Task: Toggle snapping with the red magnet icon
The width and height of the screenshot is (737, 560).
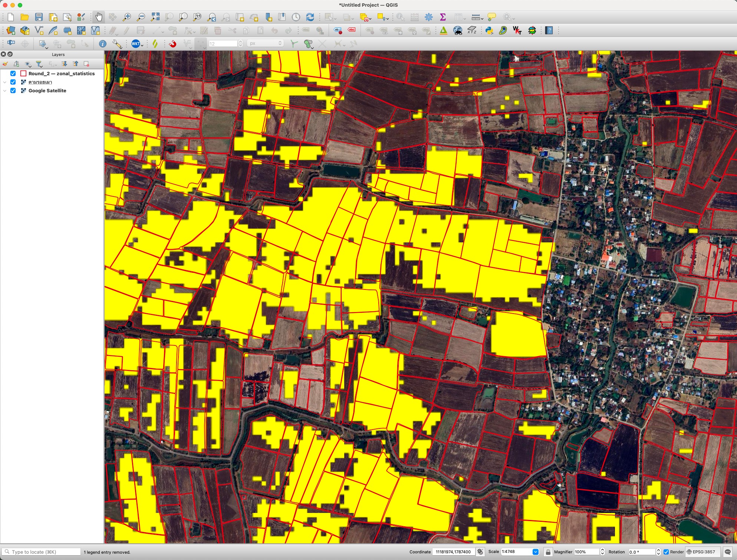Action: 172,44
